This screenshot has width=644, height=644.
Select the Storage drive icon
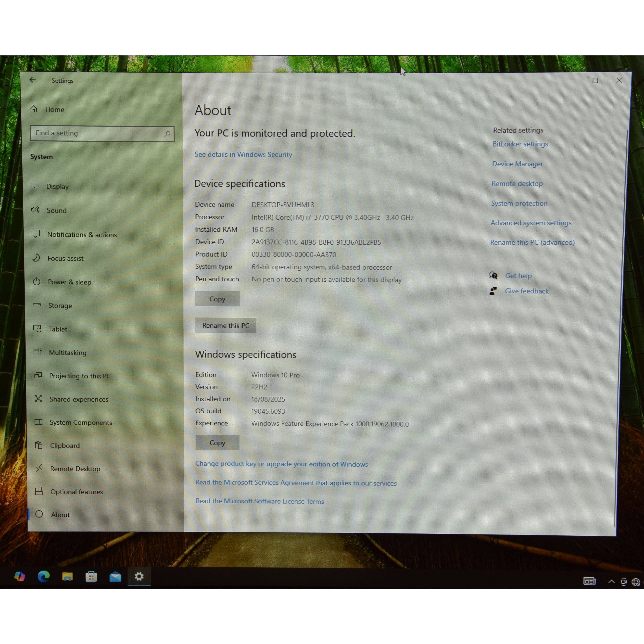point(37,305)
